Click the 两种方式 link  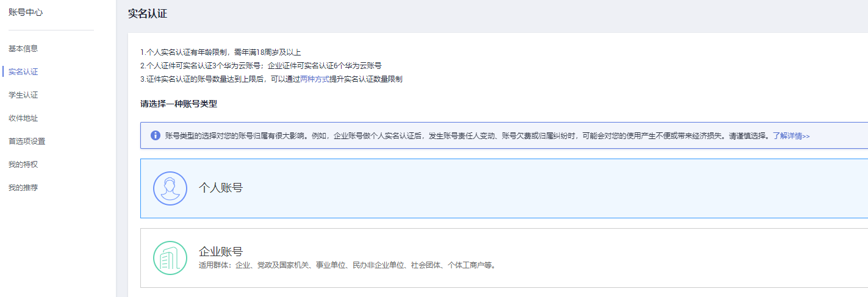pos(315,79)
